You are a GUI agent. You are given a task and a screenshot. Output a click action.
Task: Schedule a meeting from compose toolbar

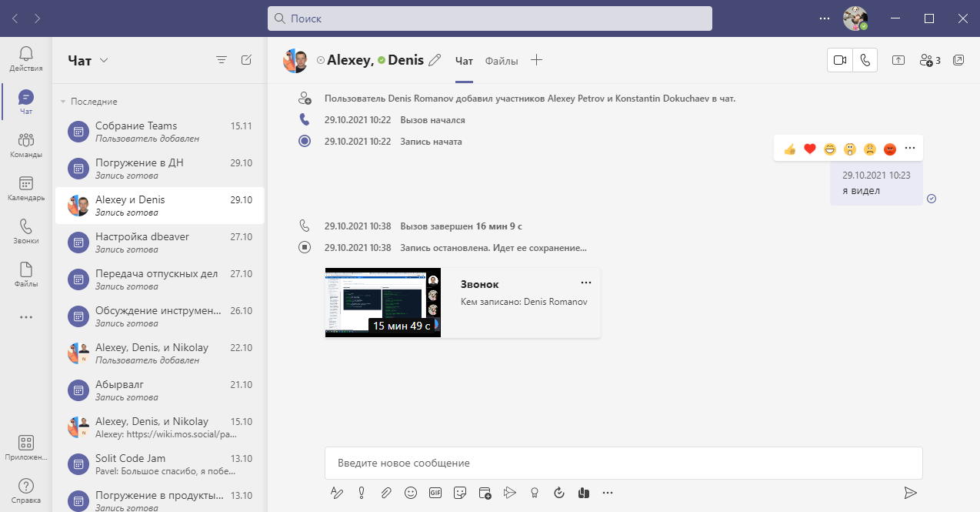[485, 493]
